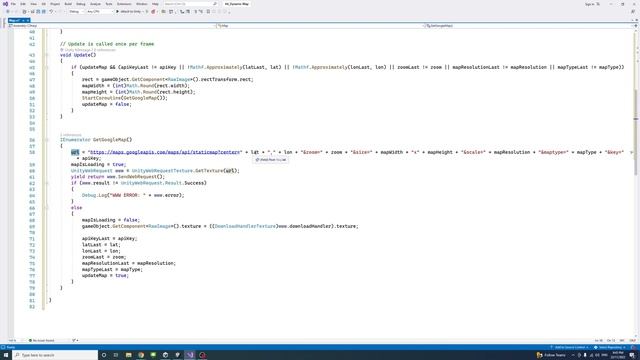
Task: Click Select Repository in status bar
Action: click(609, 347)
